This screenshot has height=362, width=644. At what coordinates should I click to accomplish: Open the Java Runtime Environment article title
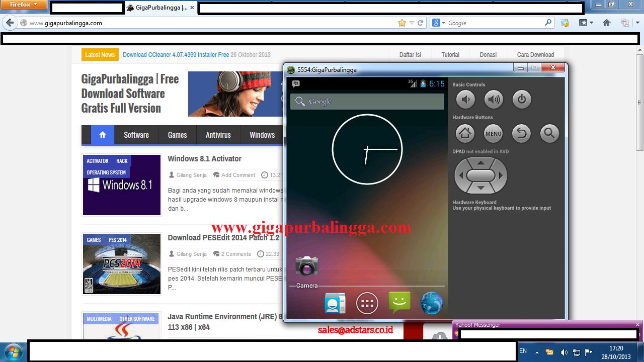tap(225, 322)
